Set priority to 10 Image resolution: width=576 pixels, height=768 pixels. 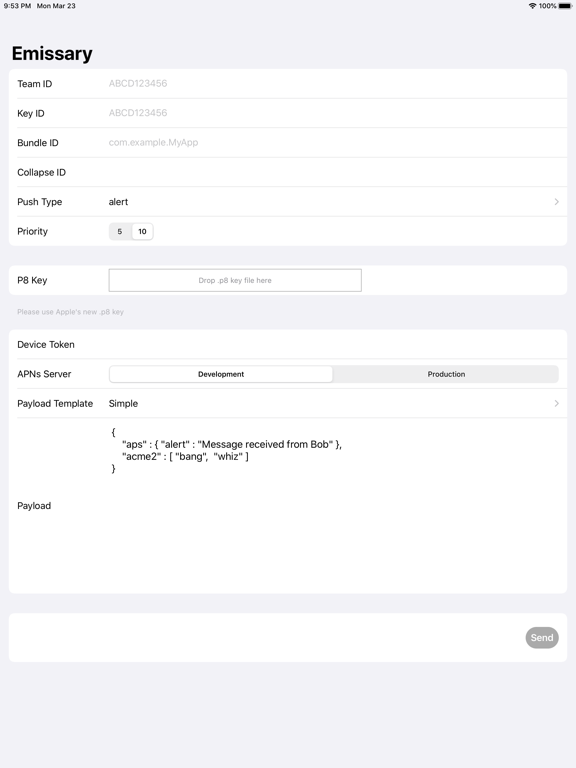(142, 232)
